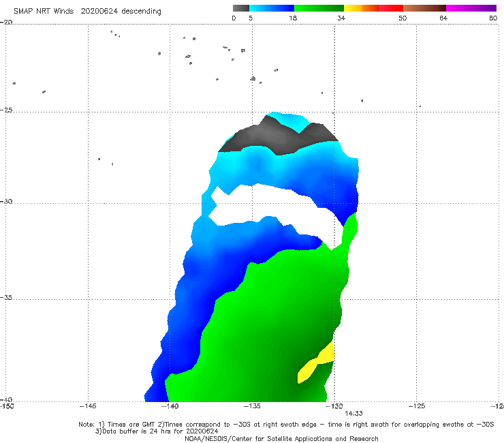Image resolution: width=504 pixels, height=443 pixels.
Task: Click the '34' color scale label
Action: pos(341,18)
